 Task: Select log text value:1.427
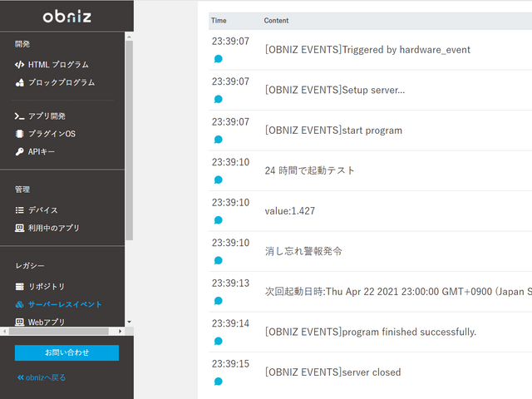pos(290,211)
